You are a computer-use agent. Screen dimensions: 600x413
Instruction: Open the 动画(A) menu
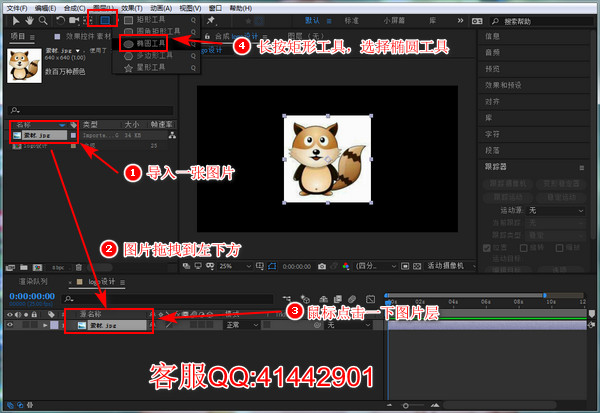click(161, 8)
